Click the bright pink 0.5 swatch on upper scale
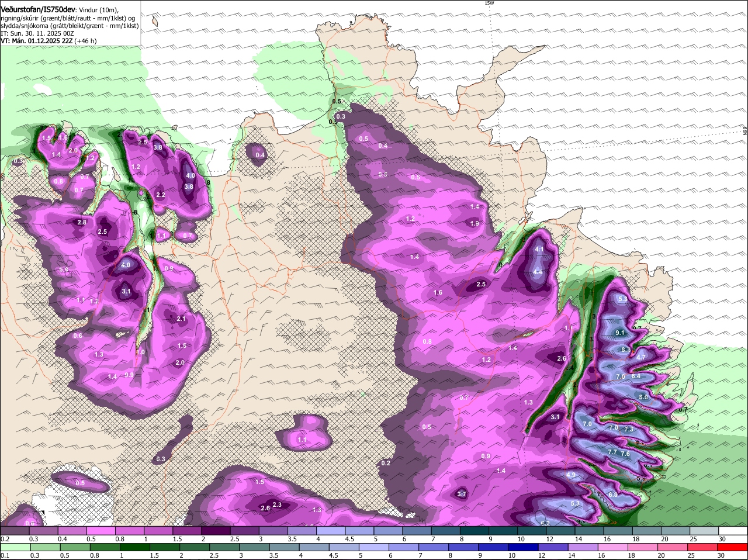The height and width of the screenshot is (560, 748). tap(101, 531)
